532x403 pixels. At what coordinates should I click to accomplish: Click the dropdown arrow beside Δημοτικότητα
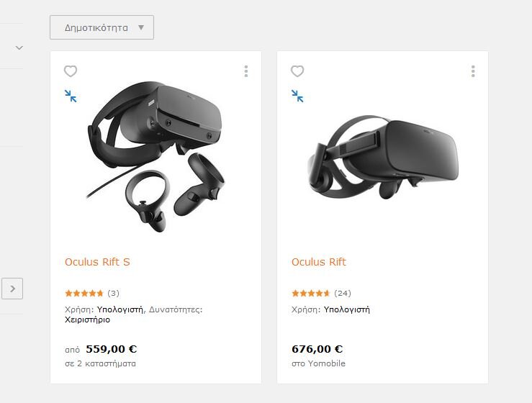pyautogui.click(x=141, y=27)
